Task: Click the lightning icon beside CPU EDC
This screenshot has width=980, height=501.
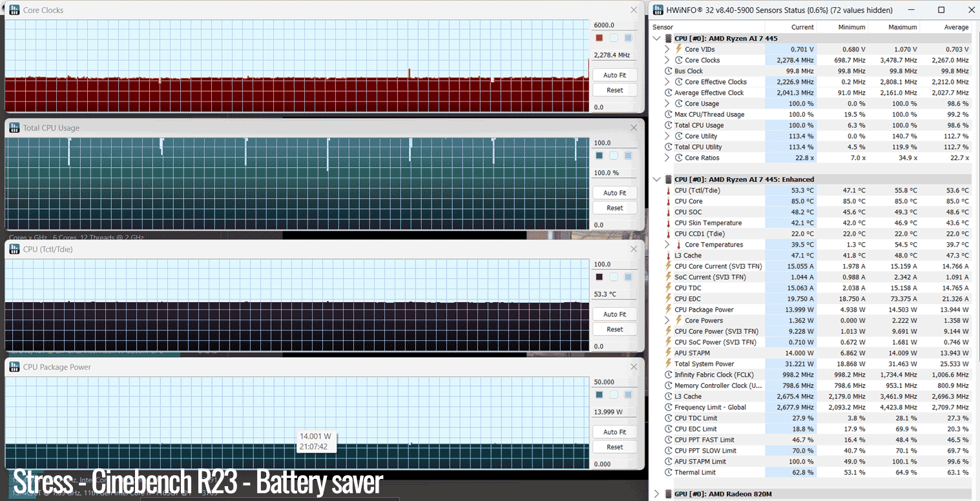Action: tap(668, 299)
